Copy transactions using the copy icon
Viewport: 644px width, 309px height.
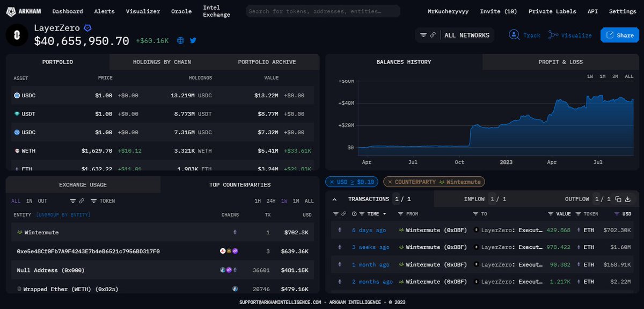pyautogui.click(x=618, y=199)
